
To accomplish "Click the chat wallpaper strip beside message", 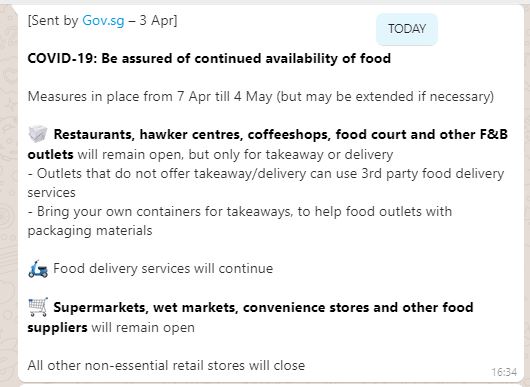I will click(x=8, y=196).
